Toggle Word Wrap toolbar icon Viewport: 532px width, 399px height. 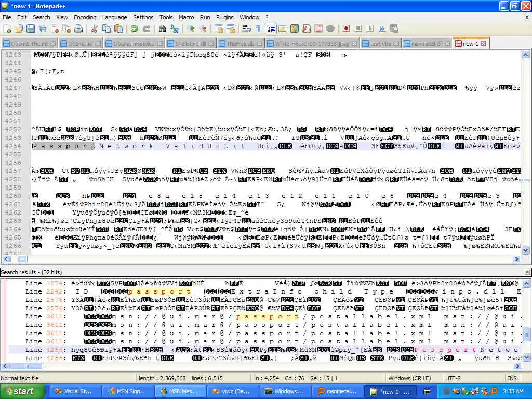[246, 29]
